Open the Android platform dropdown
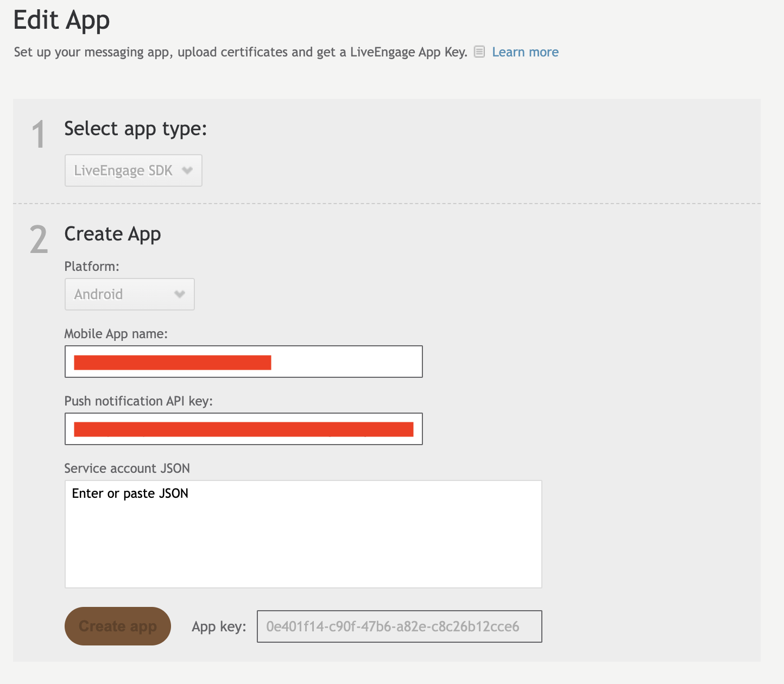The width and height of the screenshot is (784, 684). (x=130, y=294)
